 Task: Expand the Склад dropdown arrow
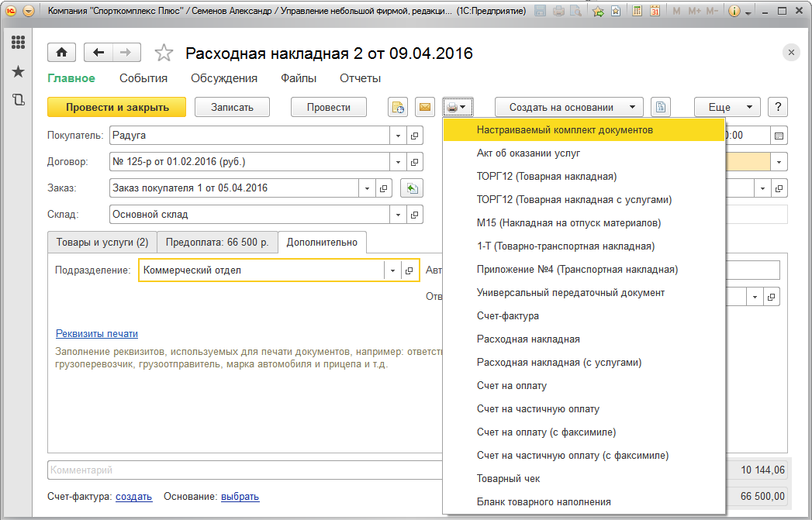(x=398, y=215)
